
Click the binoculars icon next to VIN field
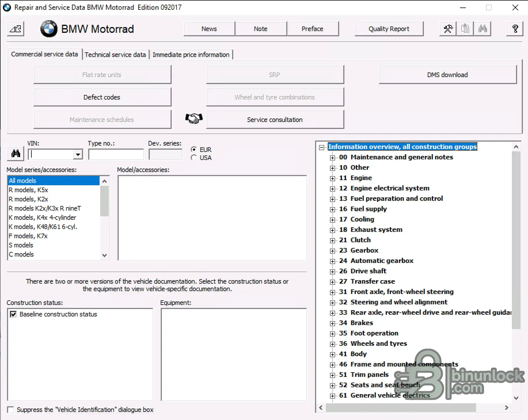point(16,153)
